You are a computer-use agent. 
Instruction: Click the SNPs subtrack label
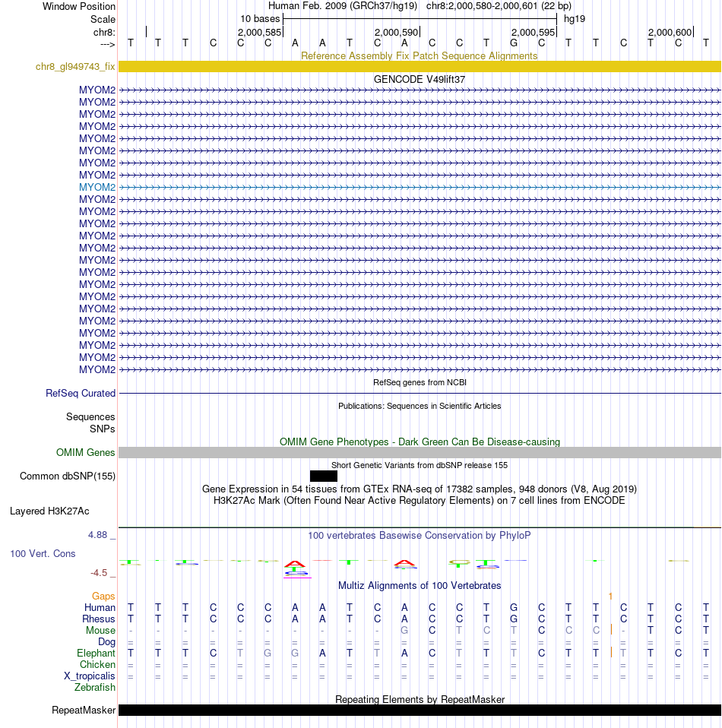(102, 429)
